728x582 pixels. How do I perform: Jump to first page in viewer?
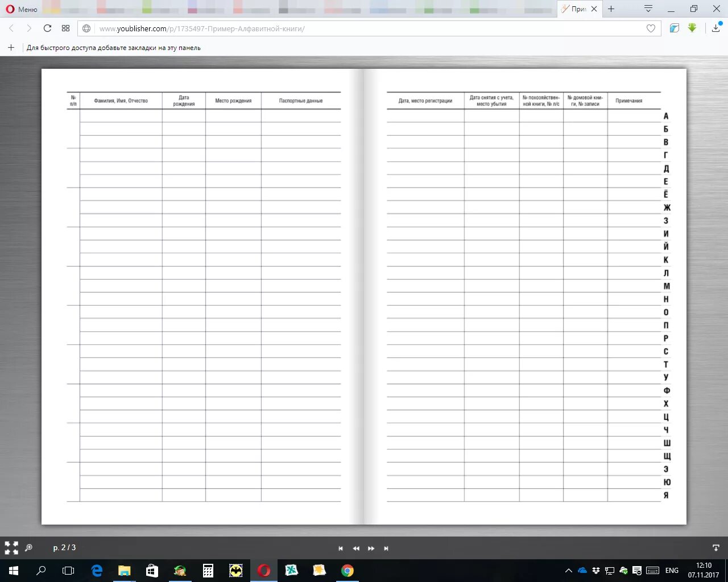341,548
